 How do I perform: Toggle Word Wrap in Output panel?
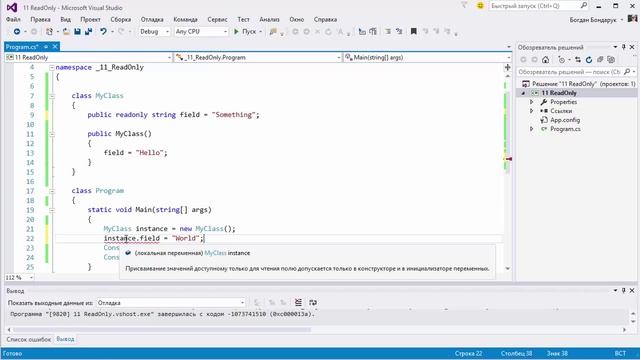(313, 302)
